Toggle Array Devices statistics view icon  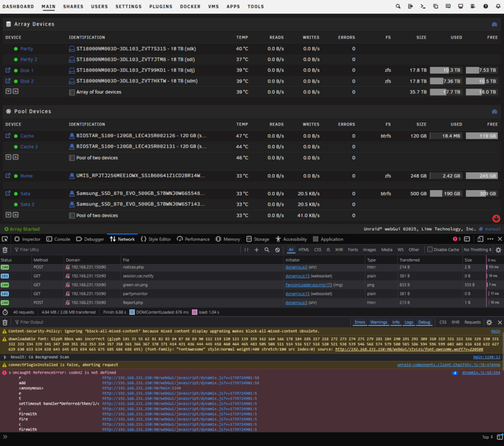point(494,24)
